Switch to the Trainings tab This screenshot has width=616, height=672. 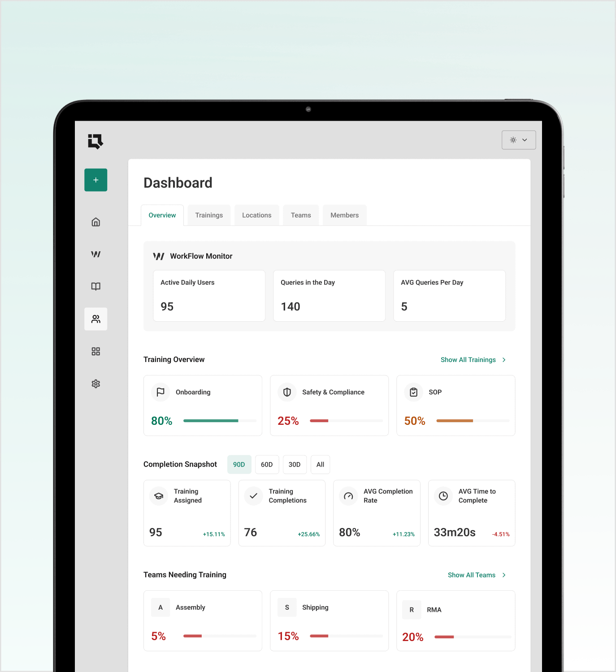209,215
